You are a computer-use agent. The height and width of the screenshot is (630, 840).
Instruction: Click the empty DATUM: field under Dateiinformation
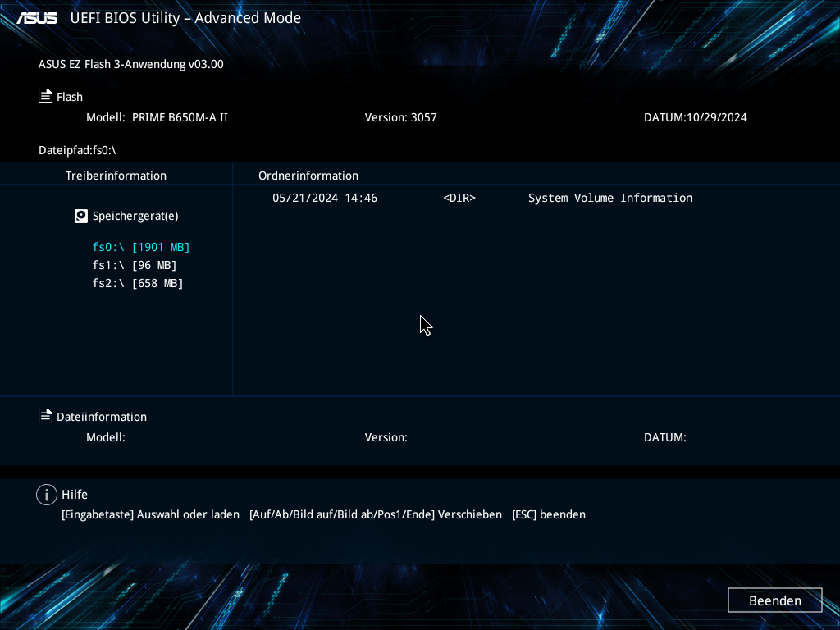(x=664, y=437)
